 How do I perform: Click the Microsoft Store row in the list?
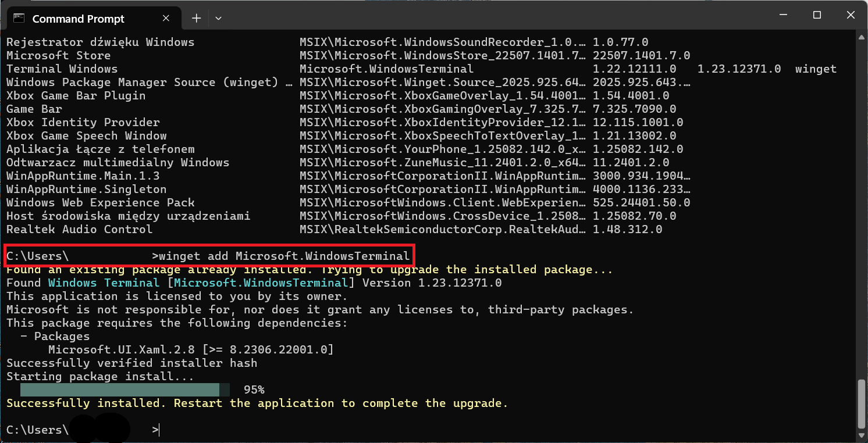348,56
